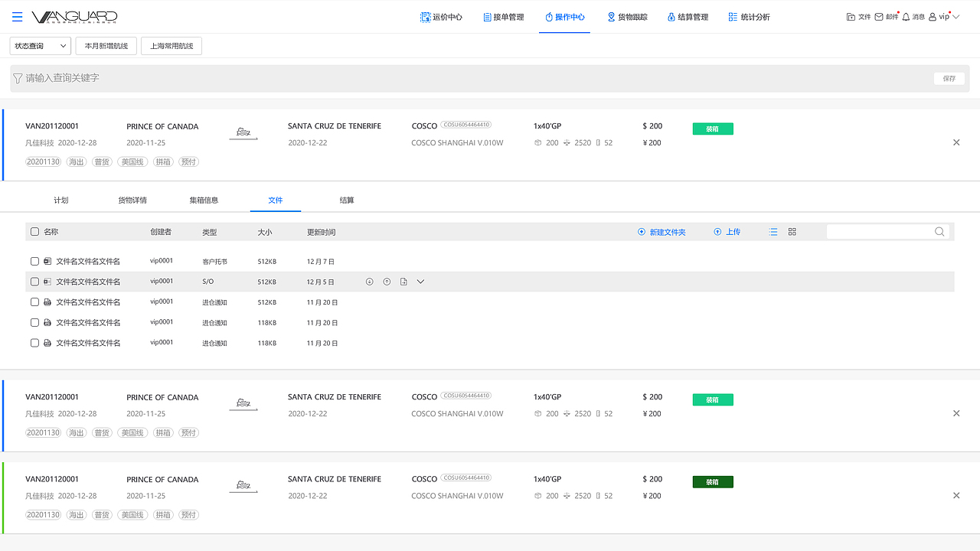Switch files to list view
The image size is (980, 551).
coord(773,232)
